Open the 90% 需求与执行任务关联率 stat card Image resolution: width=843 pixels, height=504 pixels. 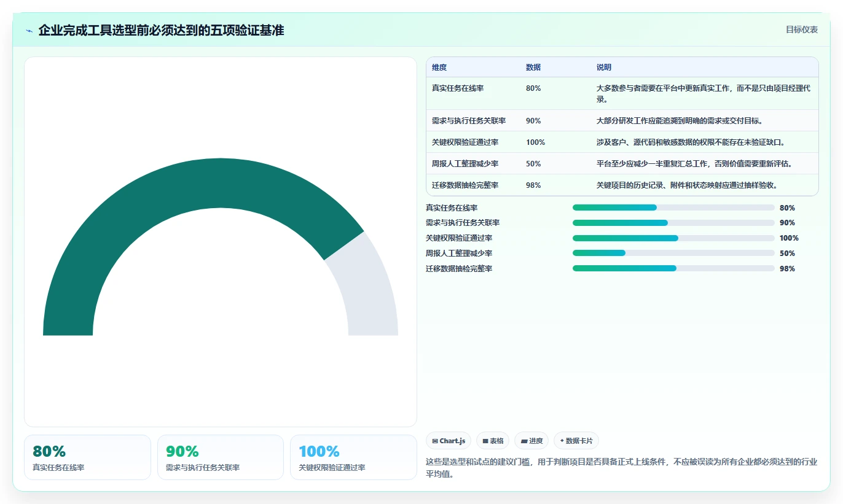coord(221,457)
